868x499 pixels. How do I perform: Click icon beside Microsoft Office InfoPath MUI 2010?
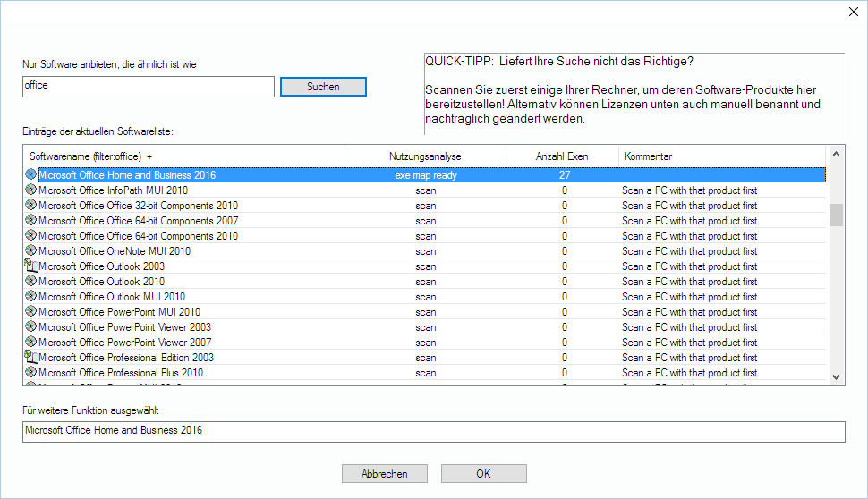tap(31, 190)
